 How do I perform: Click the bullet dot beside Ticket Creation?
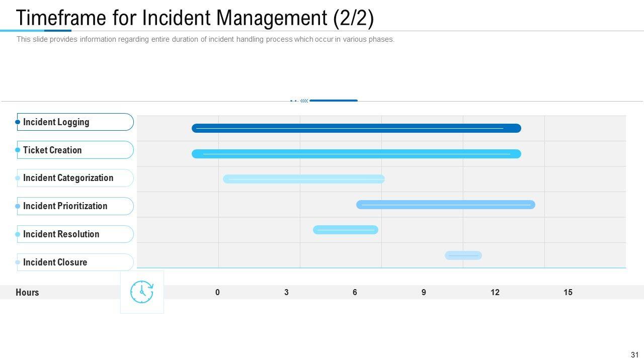click(x=18, y=150)
